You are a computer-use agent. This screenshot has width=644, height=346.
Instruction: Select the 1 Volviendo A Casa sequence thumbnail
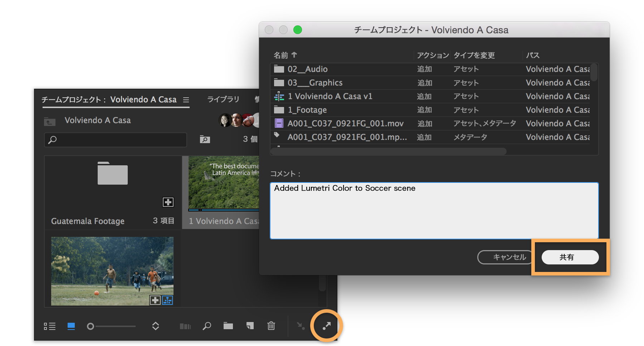click(224, 182)
